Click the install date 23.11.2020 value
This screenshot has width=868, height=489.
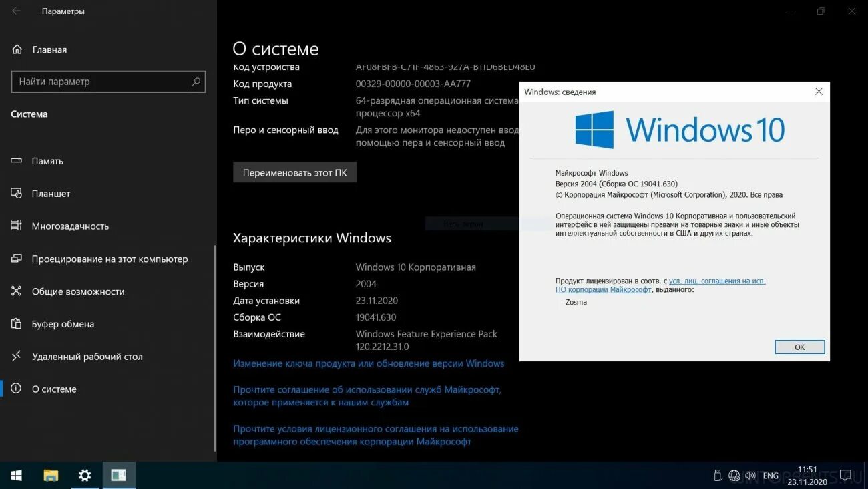tap(377, 301)
